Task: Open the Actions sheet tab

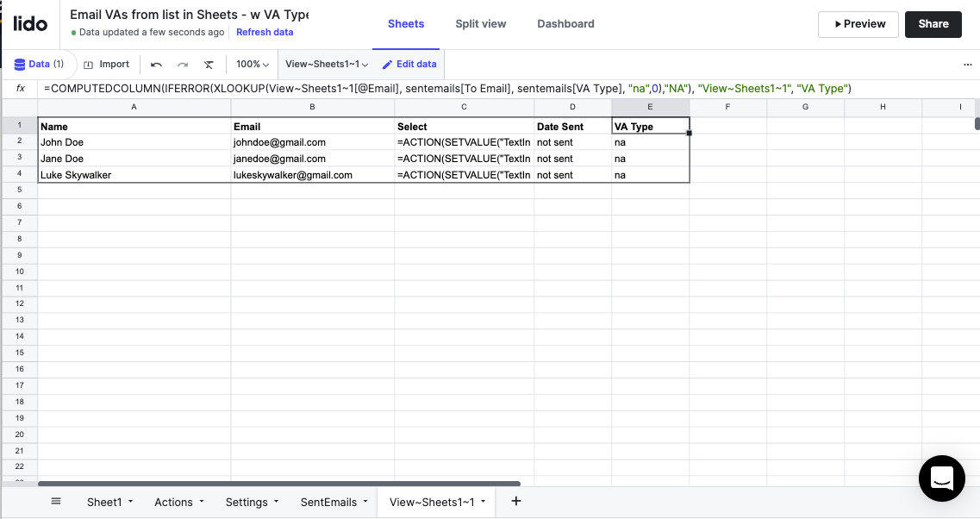Action: pos(173,502)
